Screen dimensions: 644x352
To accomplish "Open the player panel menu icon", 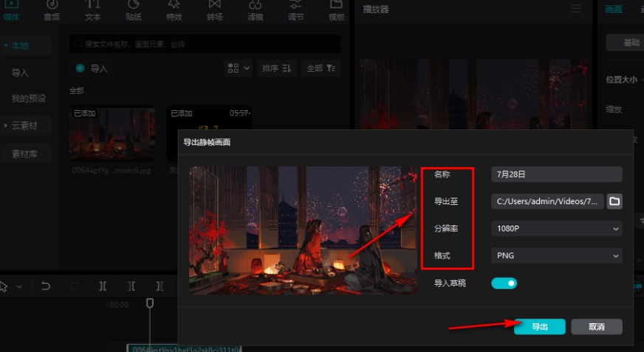I will [576, 9].
